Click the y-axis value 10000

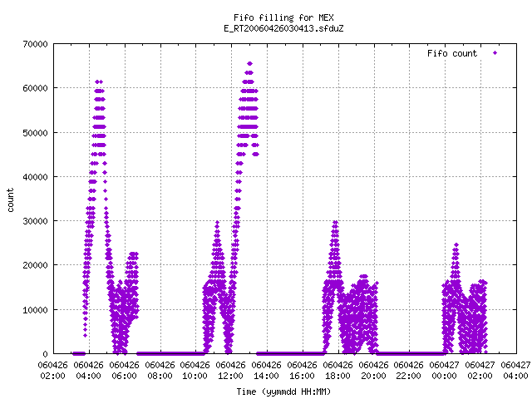[x=35, y=310]
